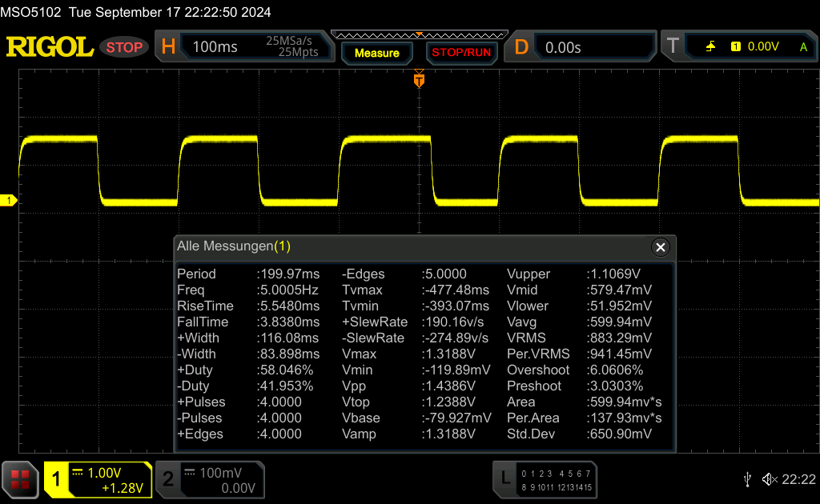Click the USB connection status icon
The height and width of the screenshot is (504, 820).
748,479
